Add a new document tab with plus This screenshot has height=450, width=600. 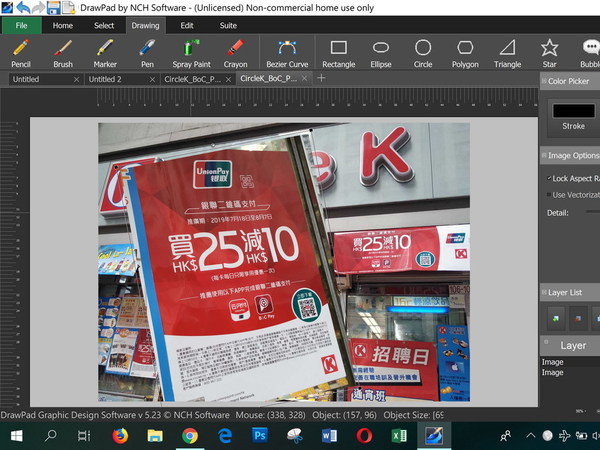pyautogui.click(x=321, y=78)
